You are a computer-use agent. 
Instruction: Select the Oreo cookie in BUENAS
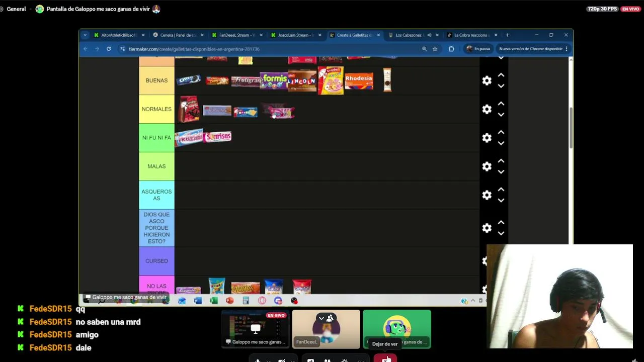tap(189, 80)
